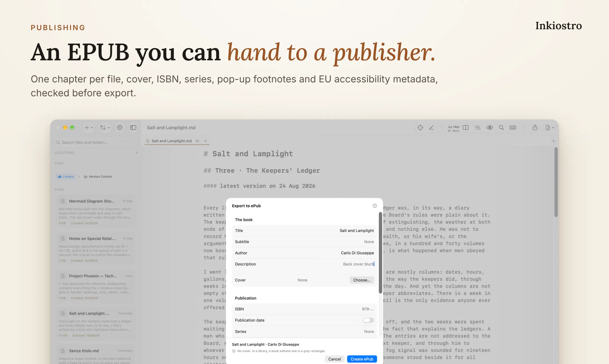Click Choose... for the cover
Viewport: 609px width, 364px height.
pyautogui.click(x=362, y=280)
